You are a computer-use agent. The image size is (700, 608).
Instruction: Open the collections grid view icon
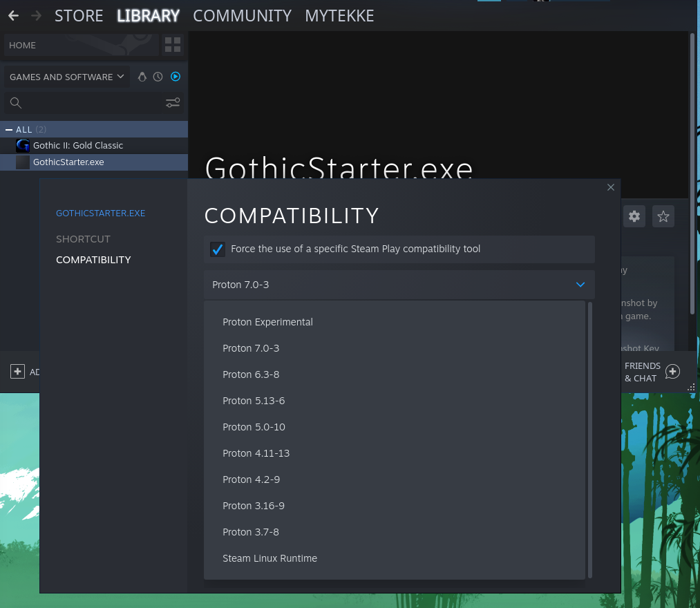point(172,46)
